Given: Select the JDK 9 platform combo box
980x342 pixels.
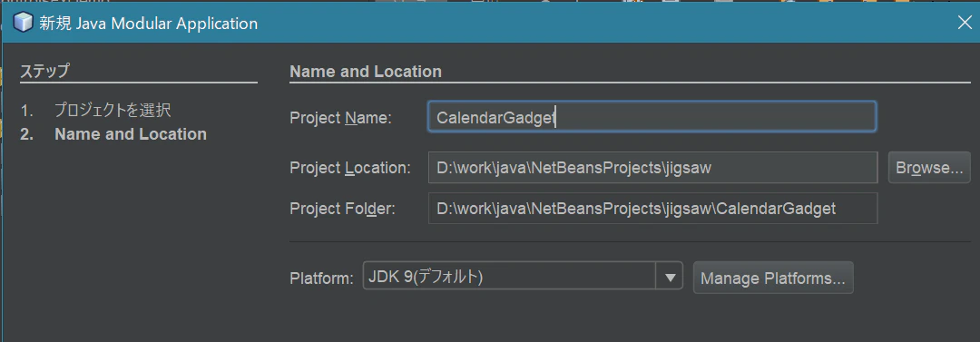Looking at the screenshot, I should pos(523,277).
